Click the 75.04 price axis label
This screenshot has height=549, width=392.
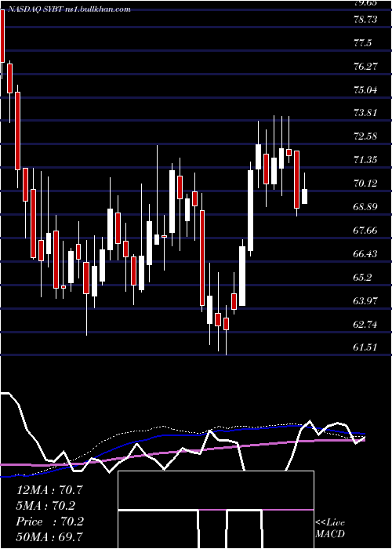click(x=365, y=89)
